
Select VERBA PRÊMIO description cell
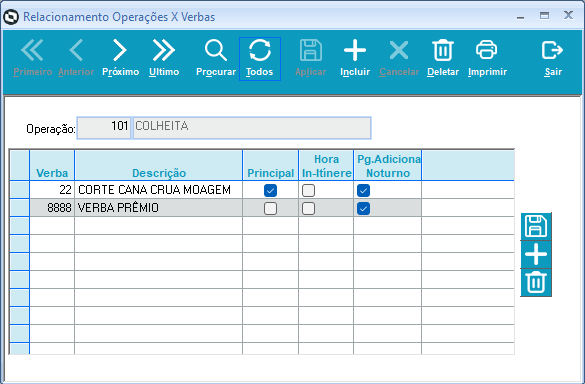pos(159,208)
